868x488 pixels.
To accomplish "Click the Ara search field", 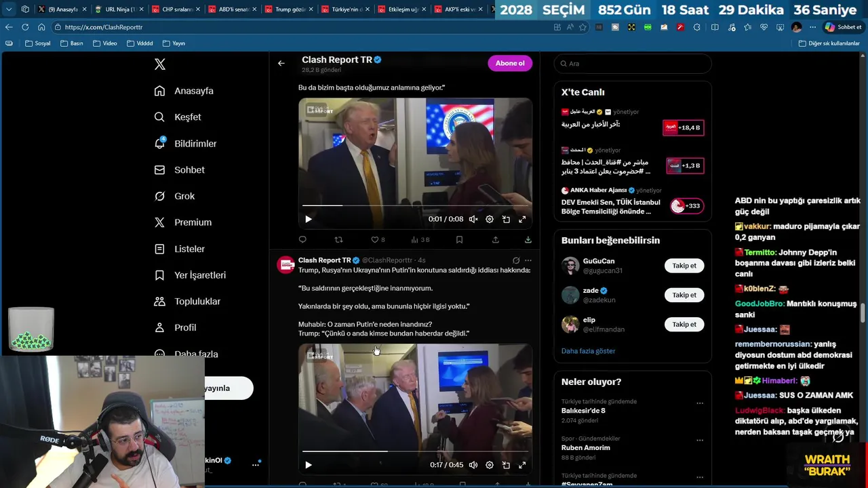I will click(633, 64).
